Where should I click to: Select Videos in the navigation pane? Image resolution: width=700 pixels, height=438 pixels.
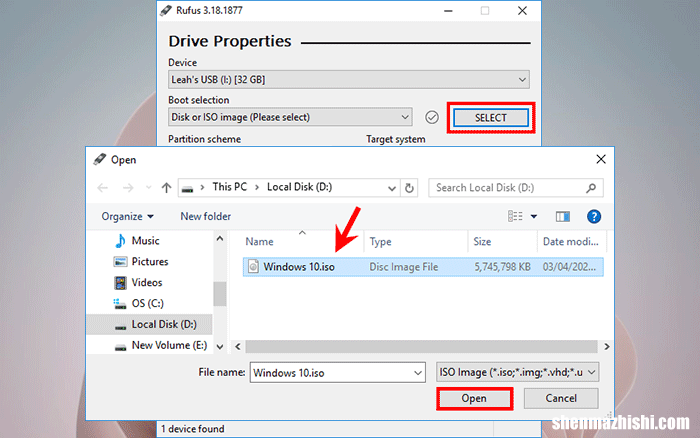[146, 283]
